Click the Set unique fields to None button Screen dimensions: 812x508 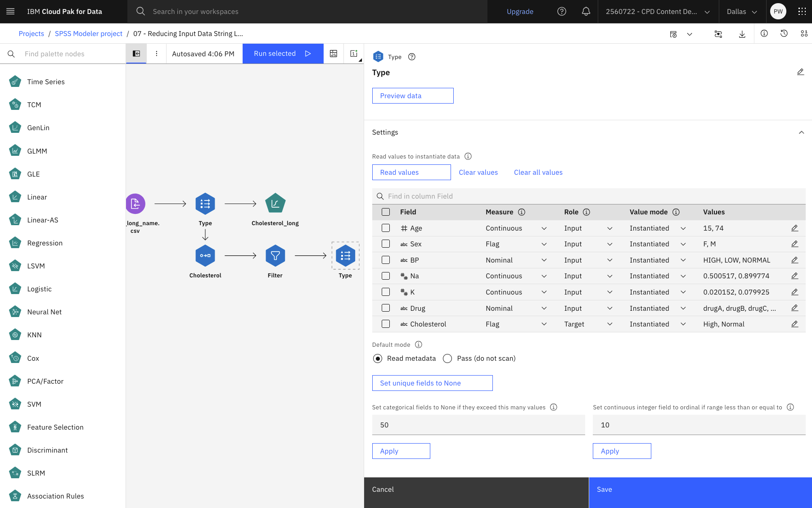tap(433, 383)
